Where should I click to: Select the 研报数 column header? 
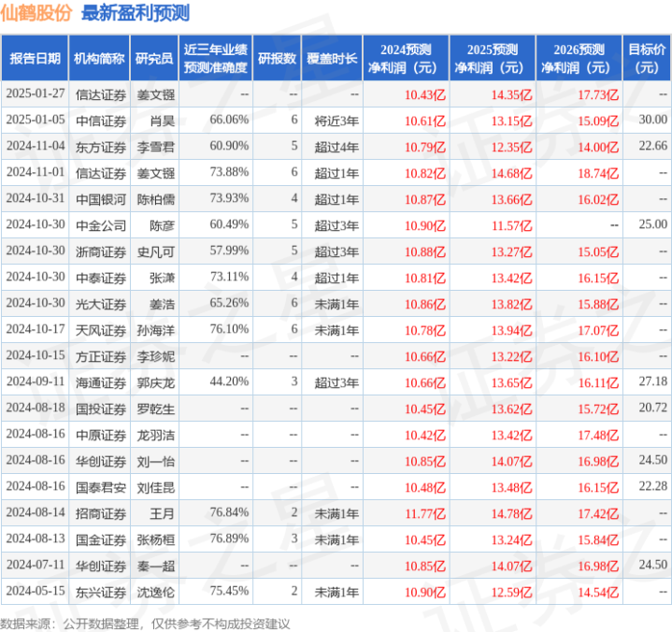coord(277,58)
